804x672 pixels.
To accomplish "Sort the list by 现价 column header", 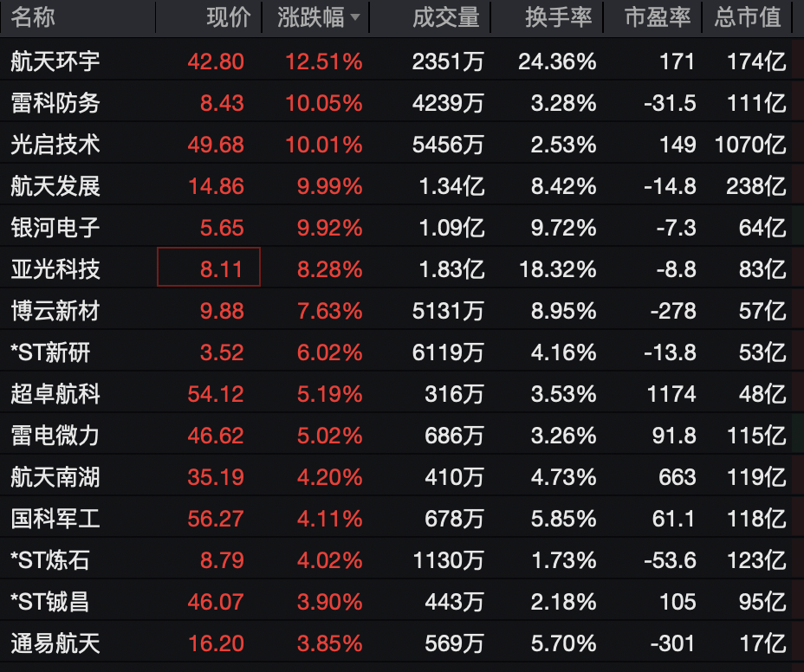I will tap(229, 17).
